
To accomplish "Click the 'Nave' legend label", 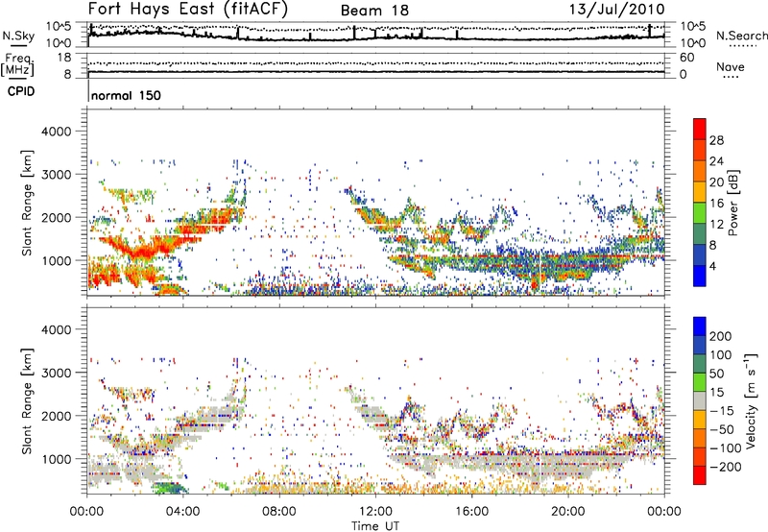I will [731, 66].
